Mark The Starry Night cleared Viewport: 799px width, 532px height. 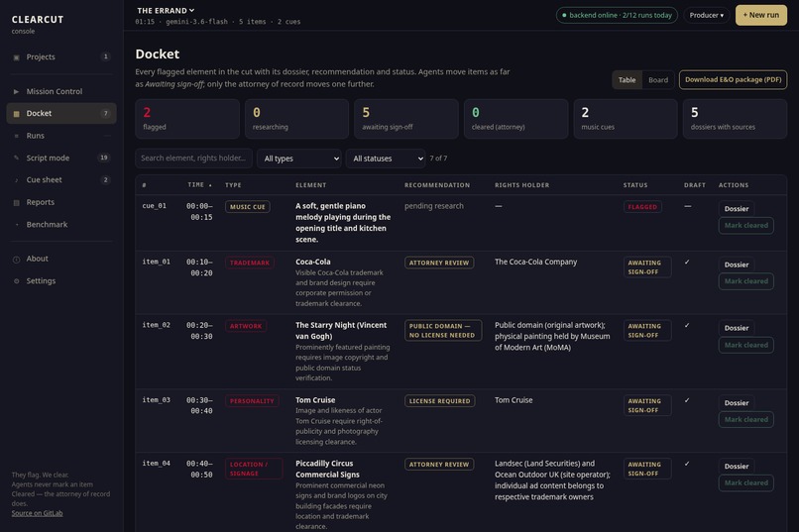[746, 345]
